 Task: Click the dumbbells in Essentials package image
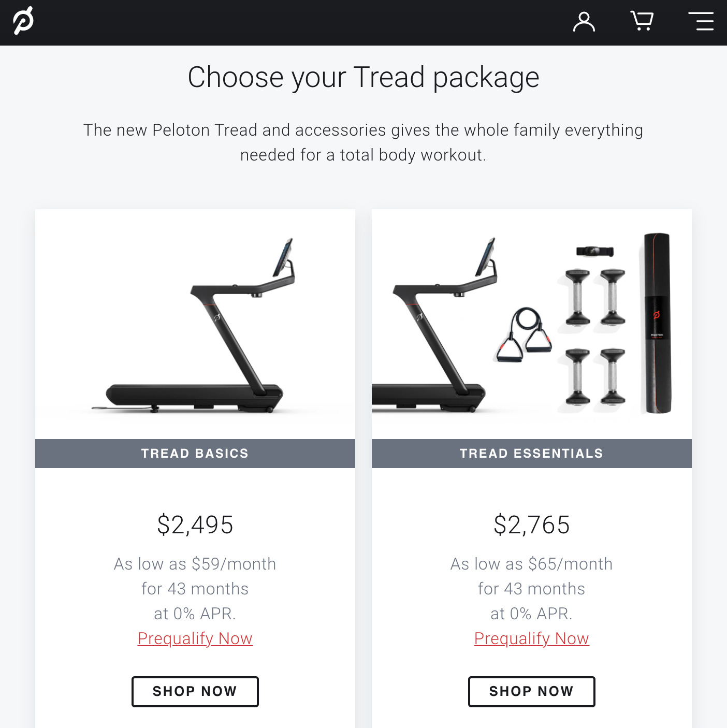pos(595,337)
